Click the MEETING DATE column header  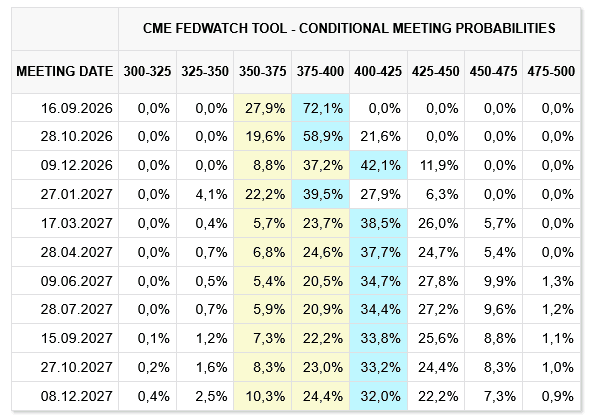pyautogui.click(x=65, y=72)
